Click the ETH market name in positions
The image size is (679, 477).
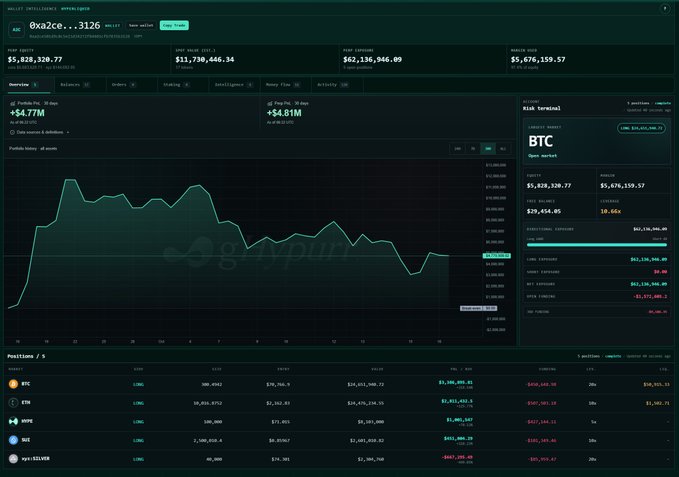[x=26, y=403]
